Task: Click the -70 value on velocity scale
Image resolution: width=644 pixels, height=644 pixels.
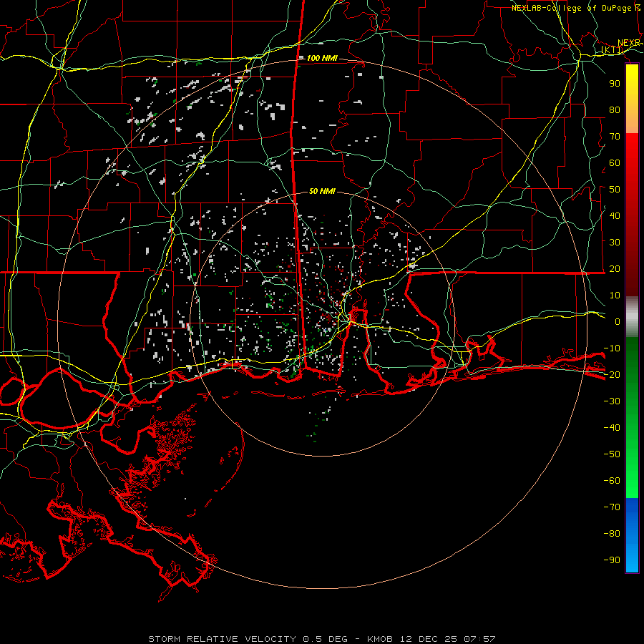Action: (612, 507)
